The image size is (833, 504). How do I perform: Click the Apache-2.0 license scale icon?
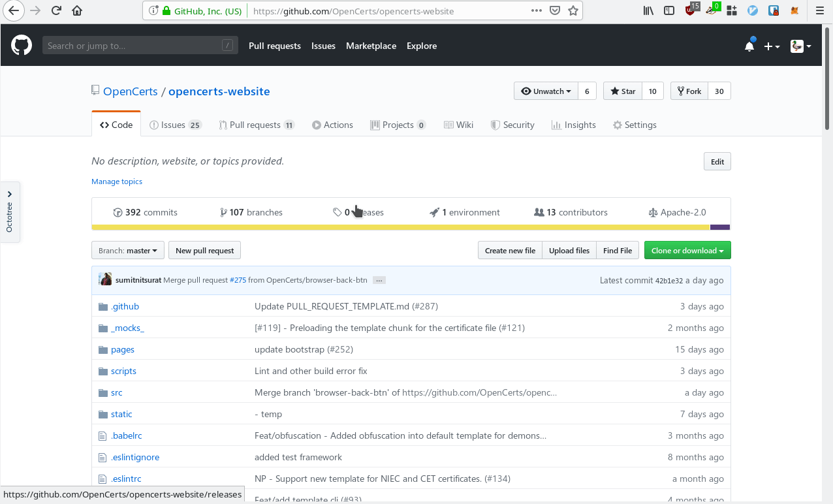coord(653,212)
